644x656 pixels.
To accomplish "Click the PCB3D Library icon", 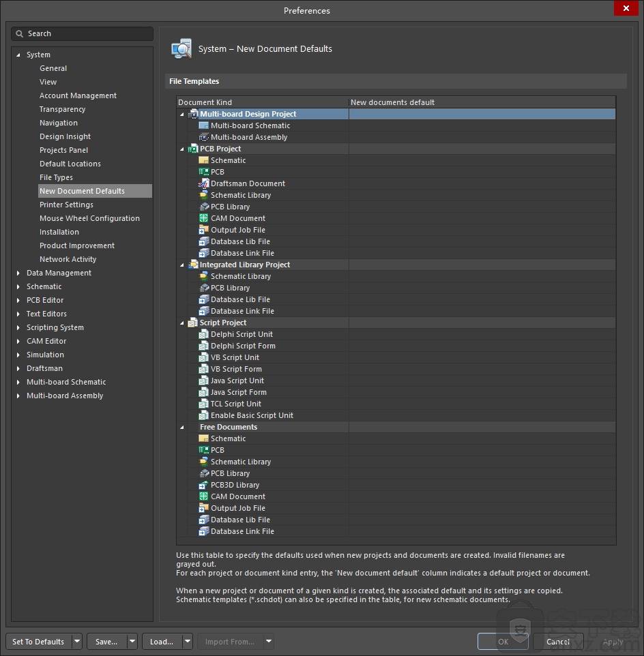I will (x=203, y=485).
